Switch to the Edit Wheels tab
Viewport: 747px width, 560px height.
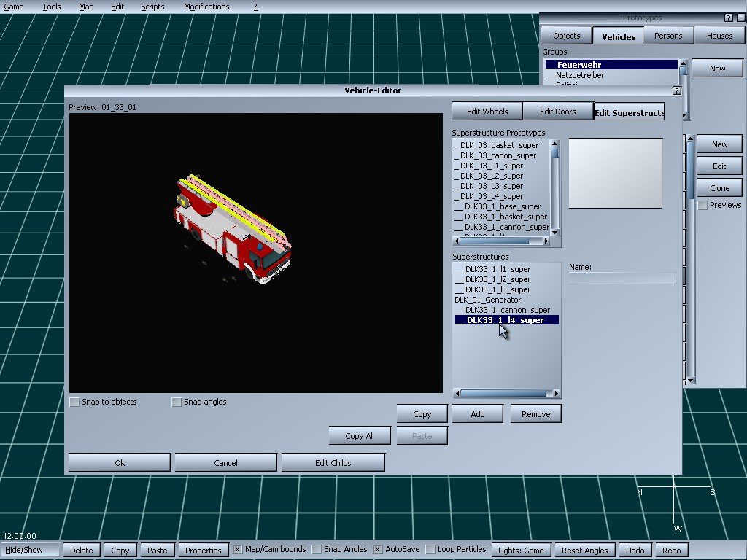click(x=487, y=112)
